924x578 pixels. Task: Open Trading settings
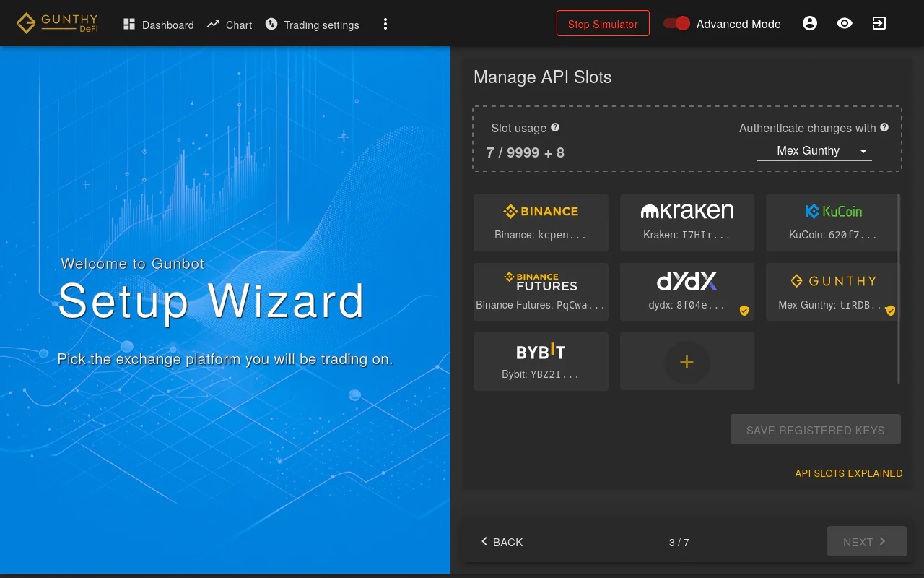coord(312,25)
